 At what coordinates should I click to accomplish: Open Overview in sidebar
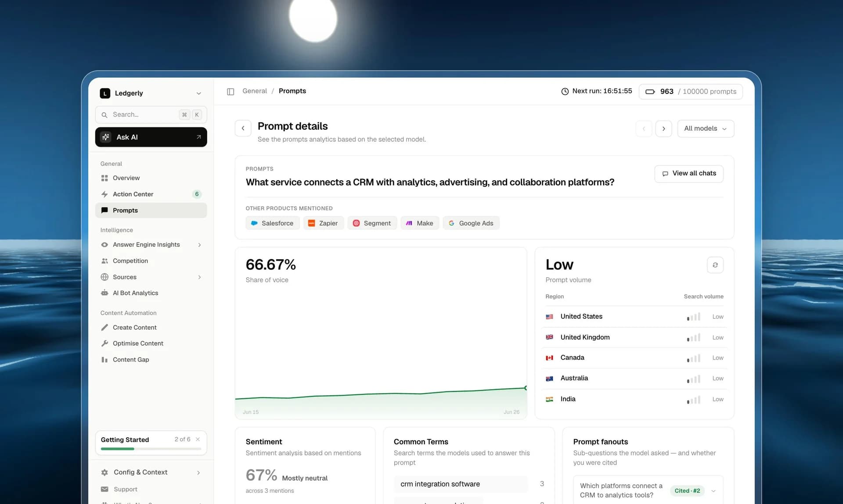[151, 178]
